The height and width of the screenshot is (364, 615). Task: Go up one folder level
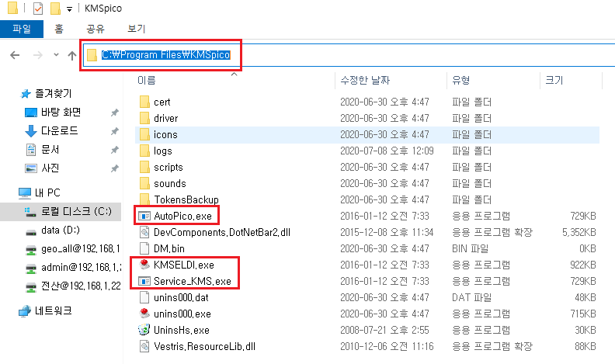point(71,55)
